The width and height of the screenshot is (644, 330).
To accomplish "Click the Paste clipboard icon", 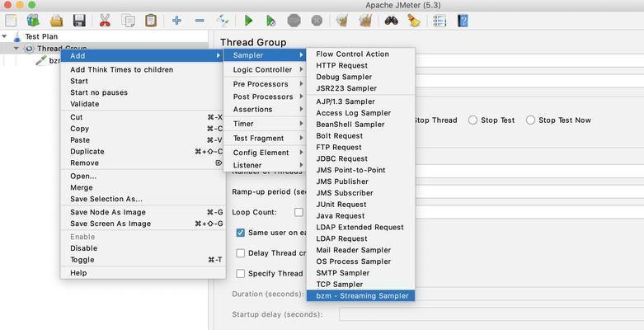I will (x=151, y=20).
